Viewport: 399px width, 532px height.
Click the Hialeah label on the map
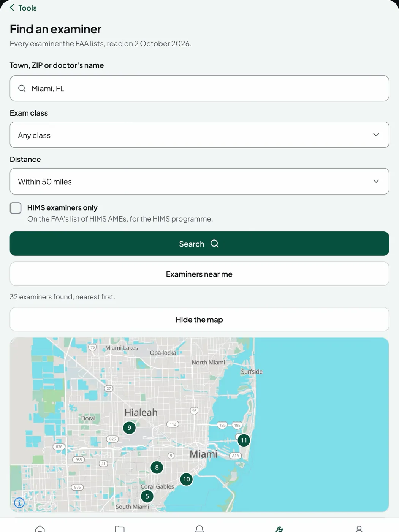[141, 412]
